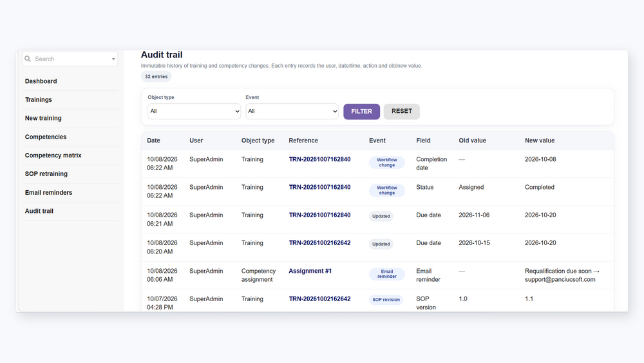Click the Old value column header
Image resolution: width=644 pixels, height=363 pixels.
(472, 141)
